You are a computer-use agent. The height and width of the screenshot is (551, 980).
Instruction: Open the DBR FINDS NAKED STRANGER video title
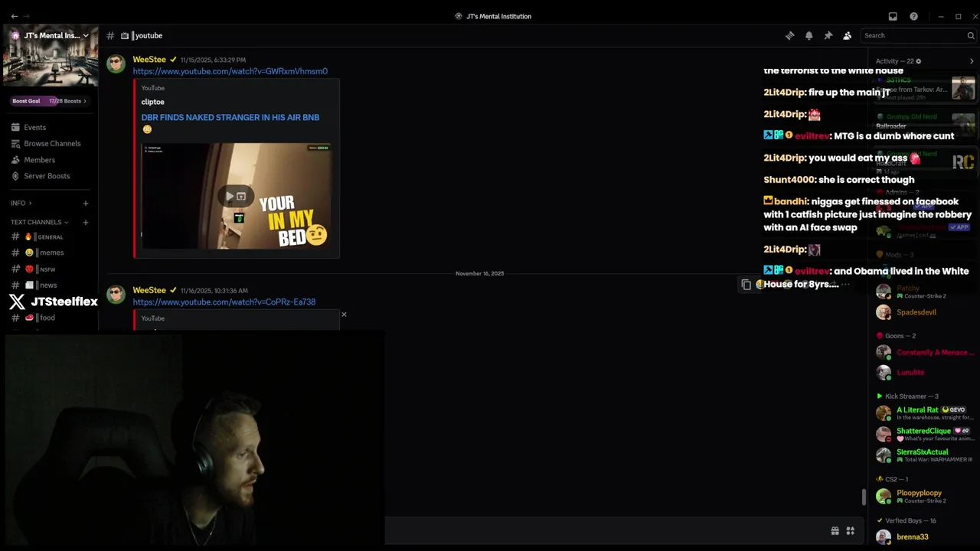point(230,117)
